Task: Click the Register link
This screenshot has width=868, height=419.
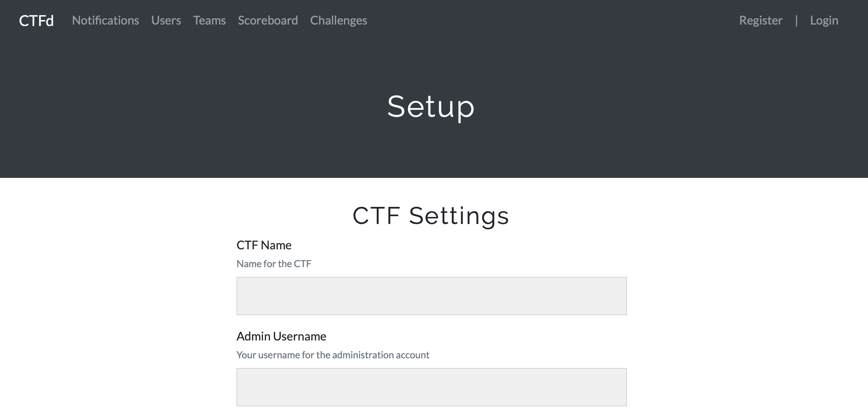Action: coord(761,20)
